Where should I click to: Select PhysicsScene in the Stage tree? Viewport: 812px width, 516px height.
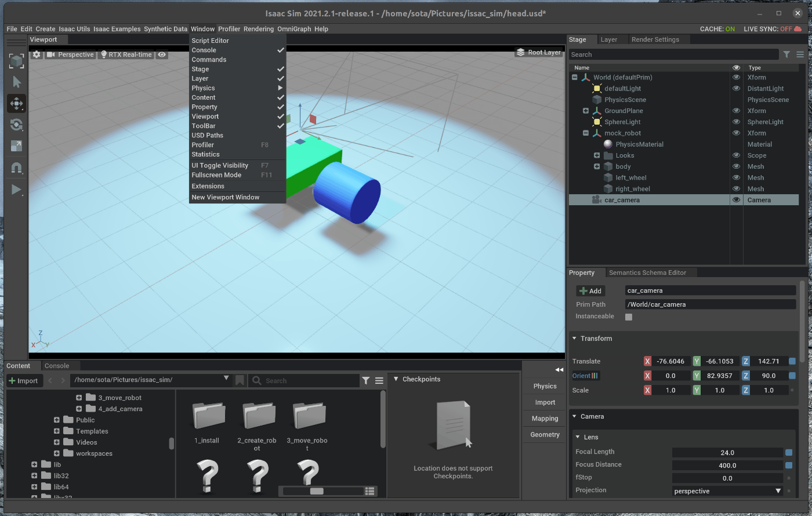(625, 100)
